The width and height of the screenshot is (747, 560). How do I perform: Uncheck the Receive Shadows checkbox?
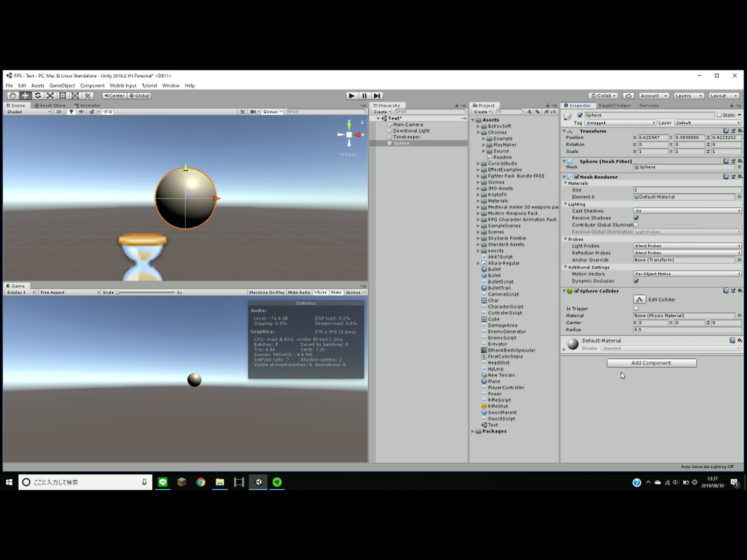pyautogui.click(x=636, y=218)
